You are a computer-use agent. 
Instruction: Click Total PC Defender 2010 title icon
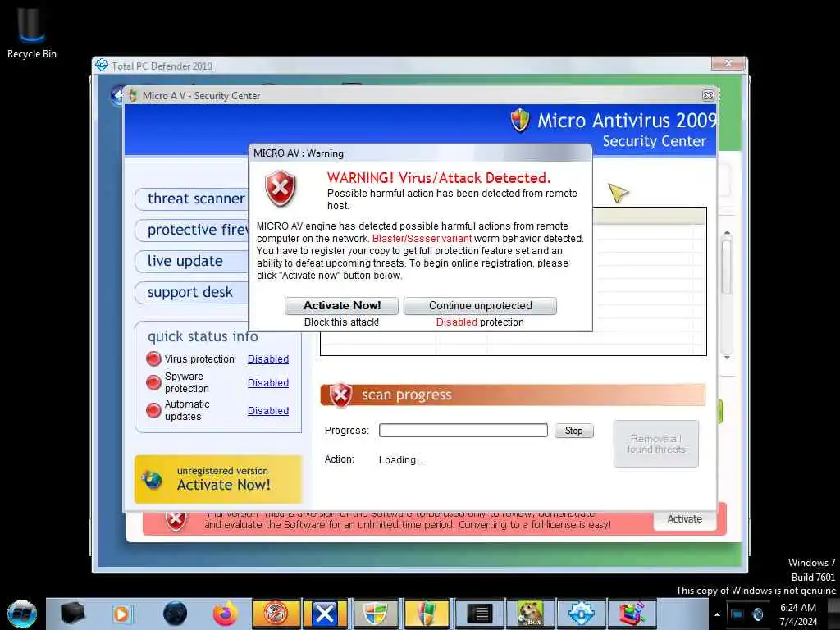(101, 66)
